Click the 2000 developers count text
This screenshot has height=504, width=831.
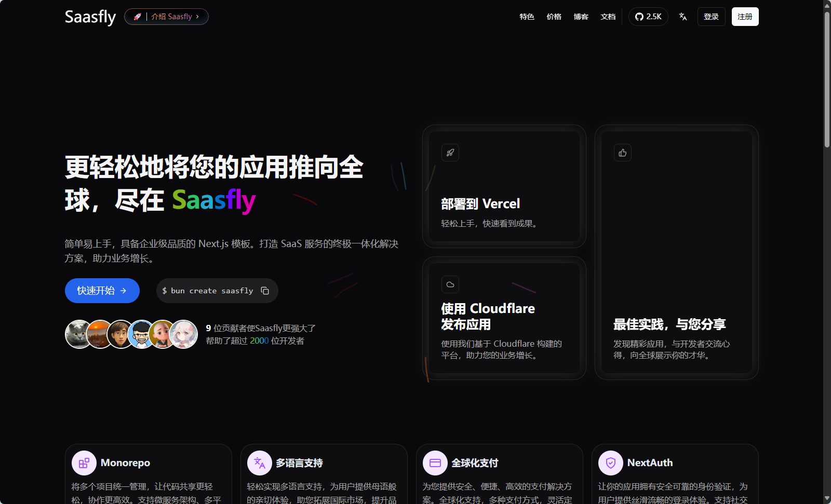[259, 341]
